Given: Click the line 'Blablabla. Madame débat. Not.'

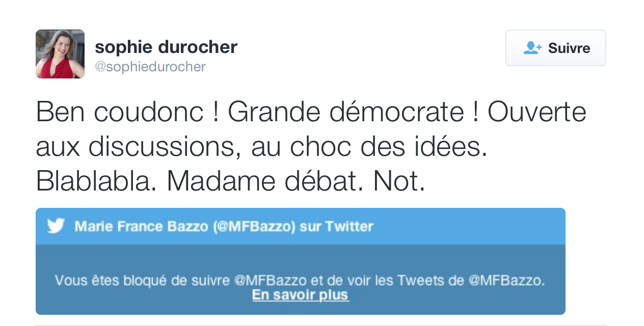Looking at the screenshot, I should (230, 181).
